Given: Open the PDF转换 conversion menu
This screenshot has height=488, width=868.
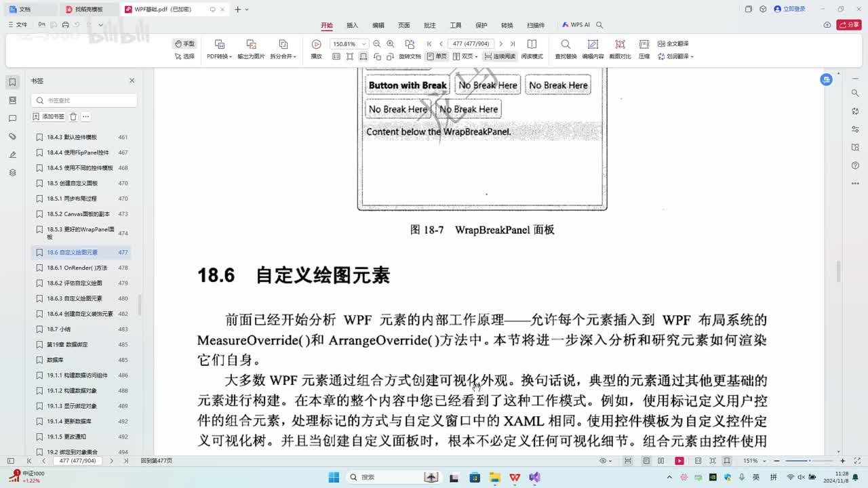Looking at the screenshot, I should 219,49.
